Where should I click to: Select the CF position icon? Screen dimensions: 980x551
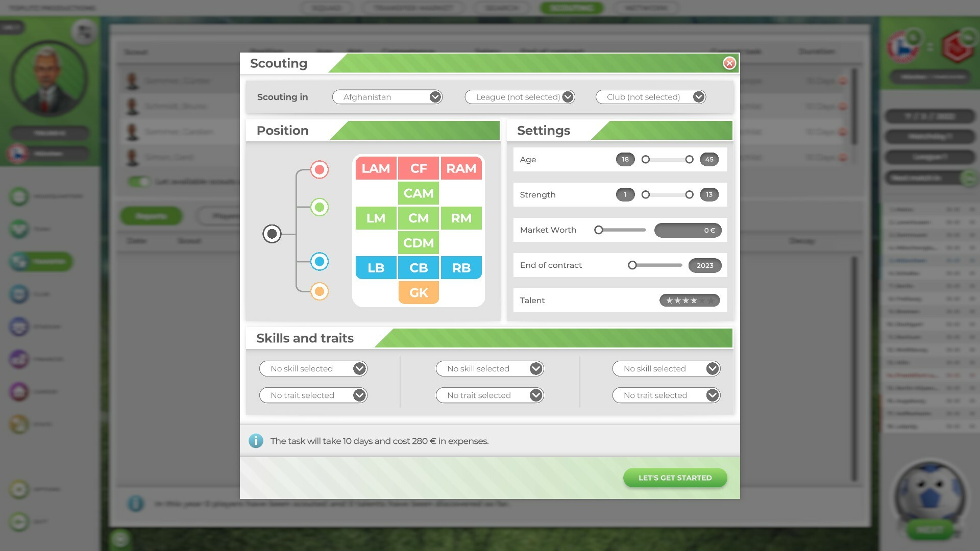click(x=419, y=168)
